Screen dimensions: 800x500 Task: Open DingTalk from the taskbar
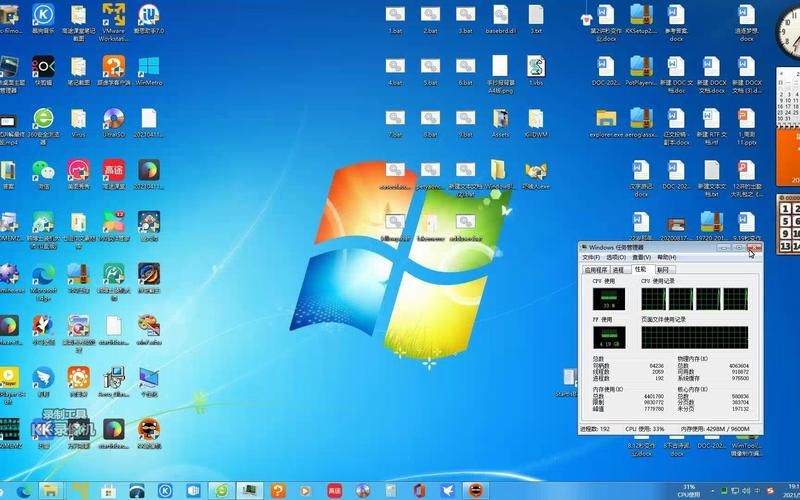(x=447, y=491)
